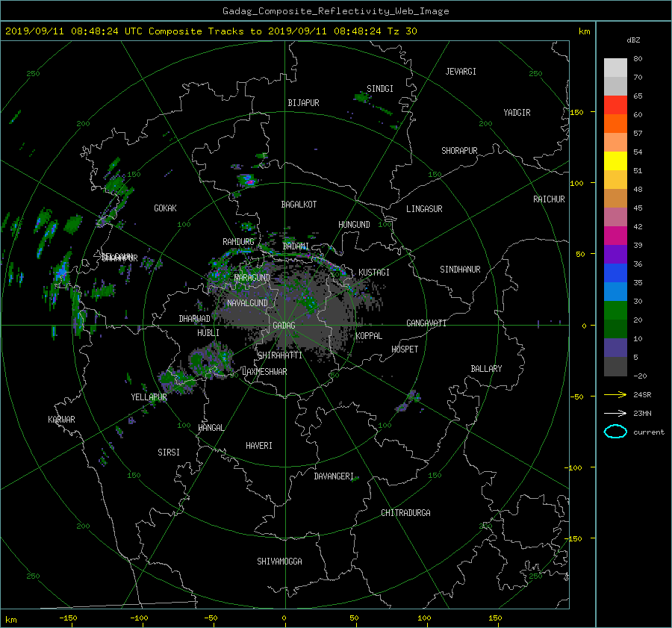Click the BADAMI label
Screen dimensions: 672x628
coord(296,246)
